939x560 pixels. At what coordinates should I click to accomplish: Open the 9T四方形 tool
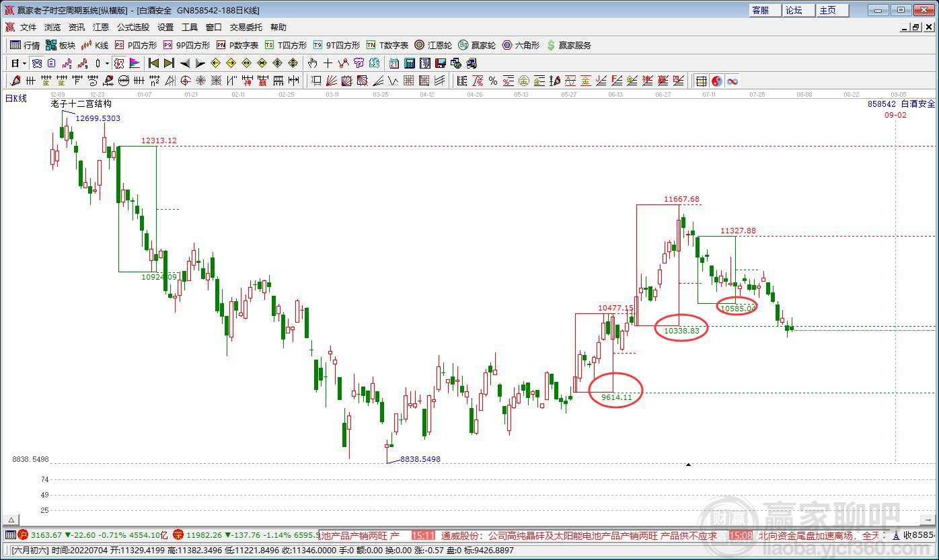pyautogui.click(x=336, y=45)
